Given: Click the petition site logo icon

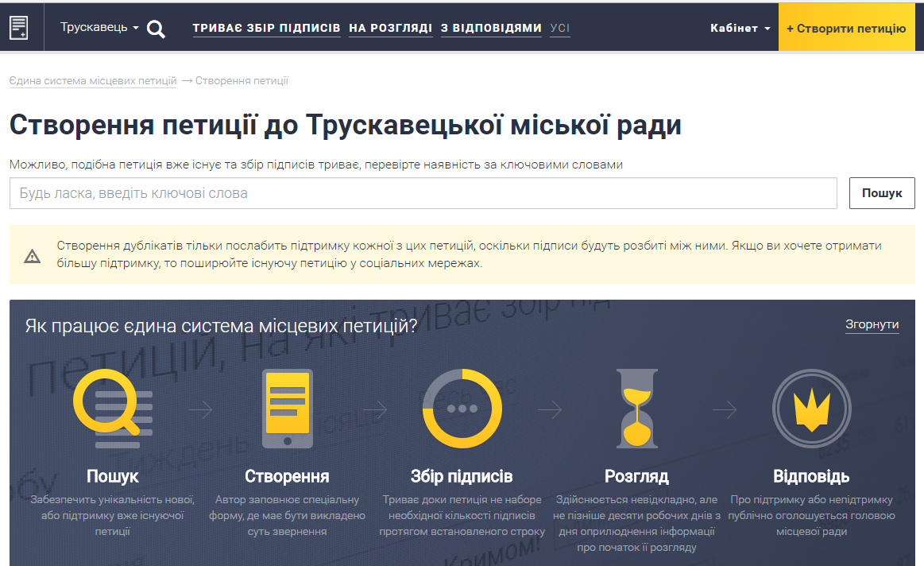Looking at the screenshot, I should tap(19, 28).
